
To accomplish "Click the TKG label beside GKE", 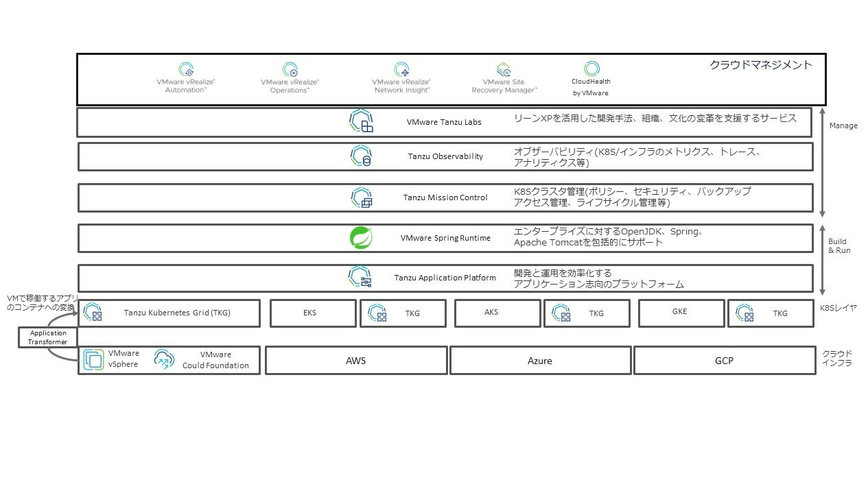I will [780, 313].
